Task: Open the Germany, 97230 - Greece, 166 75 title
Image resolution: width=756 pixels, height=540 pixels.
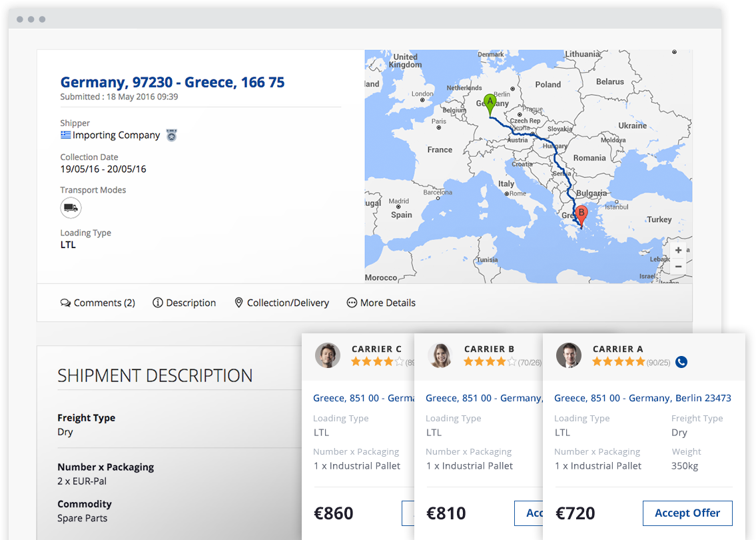Action: pyautogui.click(x=172, y=82)
